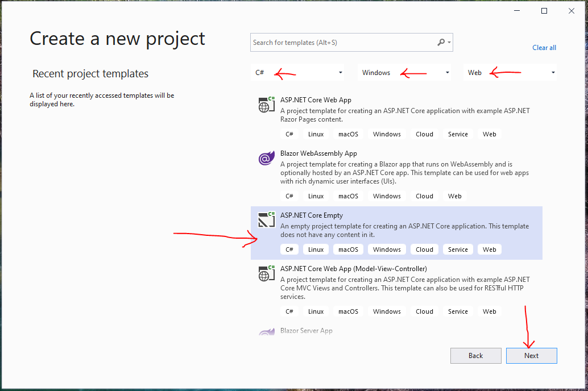The height and width of the screenshot is (391, 588).
Task: Click Service tag under ASP.NET Core Web App
Action: coord(458,134)
